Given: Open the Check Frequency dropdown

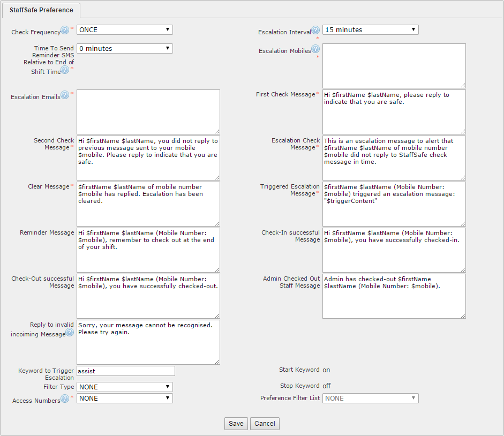Looking at the screenshot, I should tap(125, 30).
